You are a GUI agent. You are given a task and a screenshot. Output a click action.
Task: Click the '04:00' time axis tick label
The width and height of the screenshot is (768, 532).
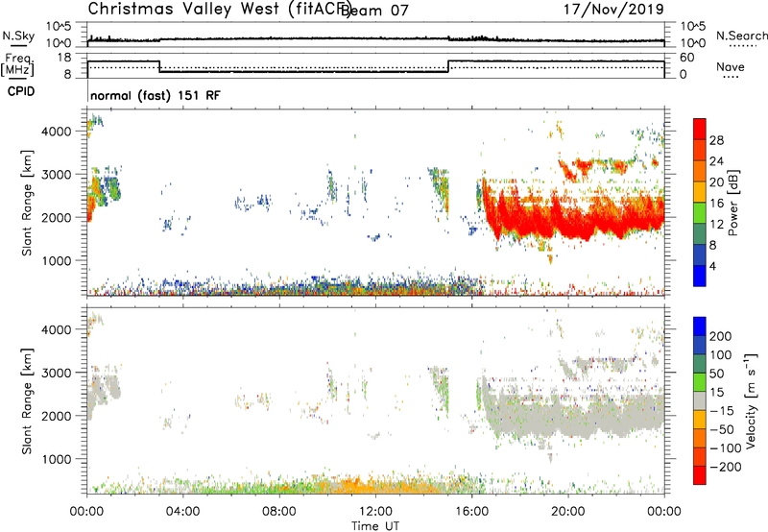182,512
